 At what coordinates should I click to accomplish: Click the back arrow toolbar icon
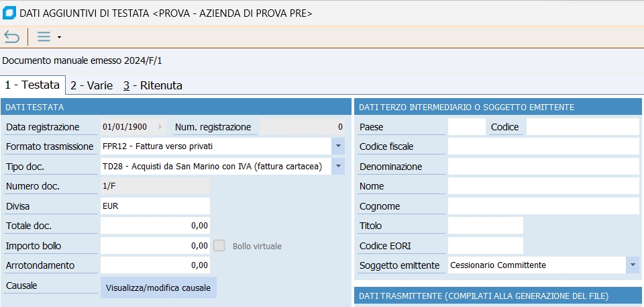point(11,37)
